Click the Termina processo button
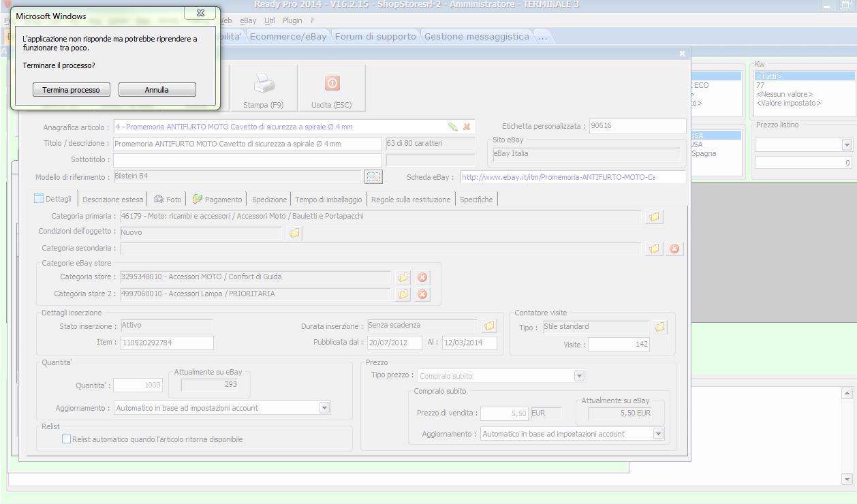 tap(71, 90)
